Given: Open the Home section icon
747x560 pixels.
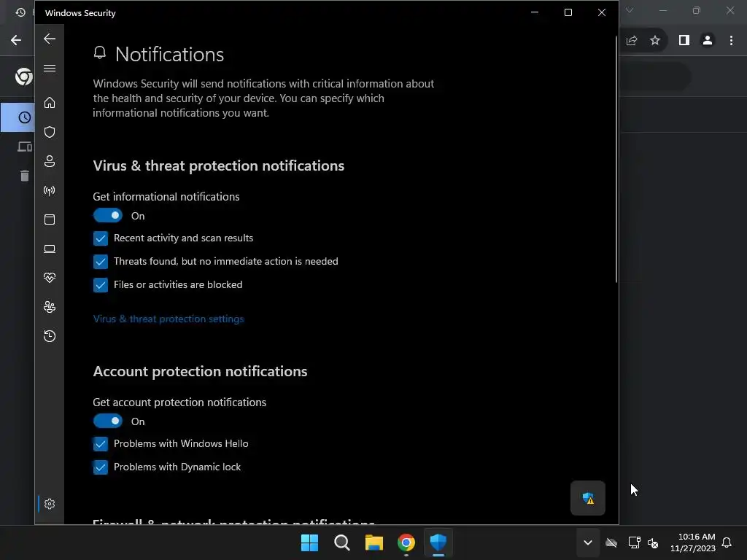Looking at the screenshot, I should tap(50, 102).
